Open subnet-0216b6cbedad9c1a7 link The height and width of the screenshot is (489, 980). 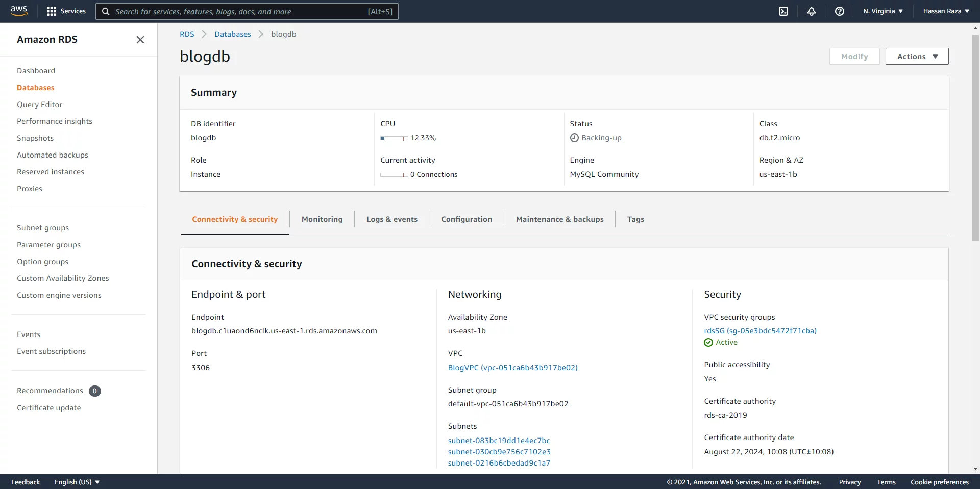tap(499, 463)
